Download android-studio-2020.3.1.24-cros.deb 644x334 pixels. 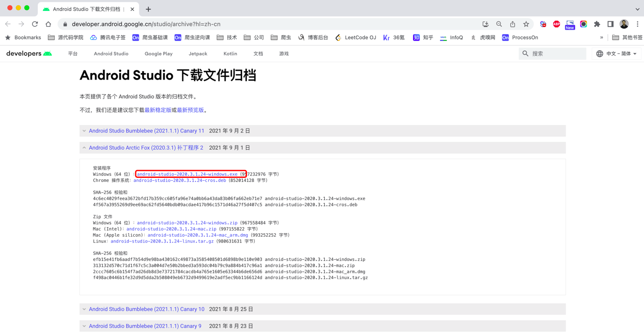[x=180, y=180]
